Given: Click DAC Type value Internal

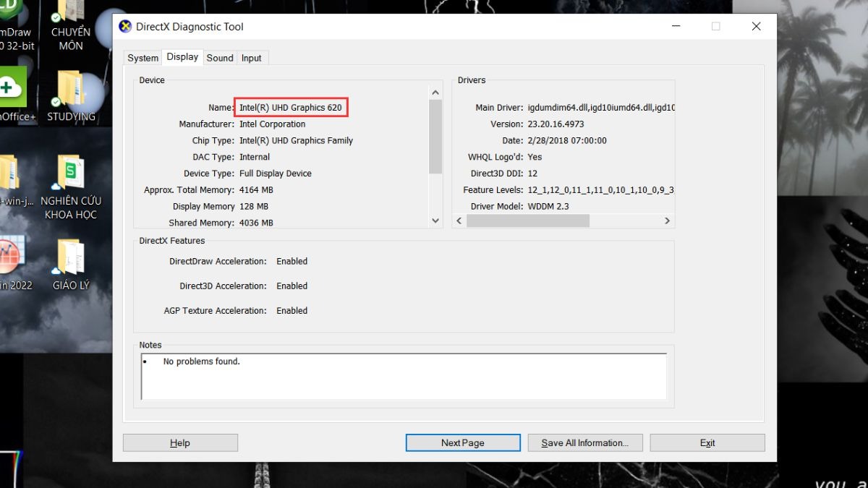Looking at the screenshot, I should click(x=255, y=157).
